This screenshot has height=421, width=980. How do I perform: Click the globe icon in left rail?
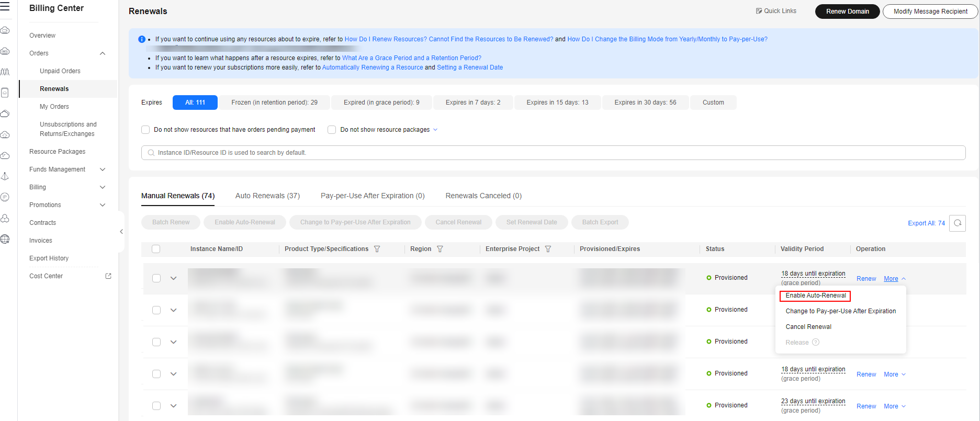point(5,239)
